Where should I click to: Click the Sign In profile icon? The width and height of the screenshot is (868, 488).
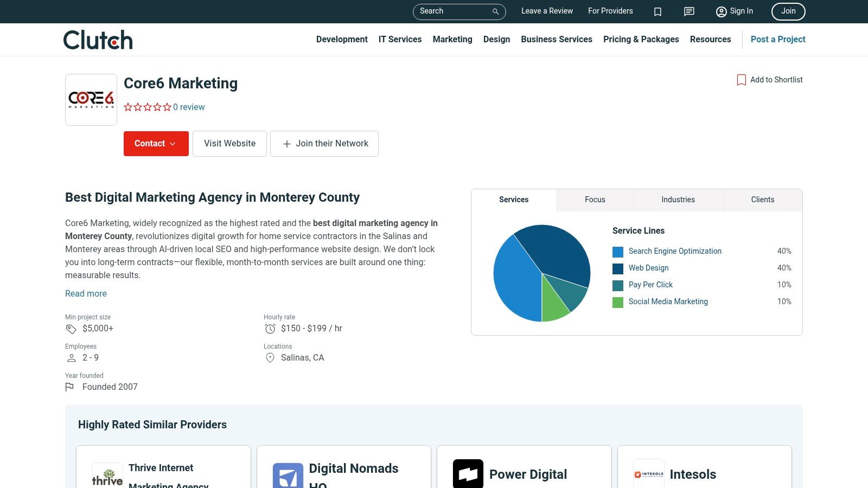tap(722, 11)
